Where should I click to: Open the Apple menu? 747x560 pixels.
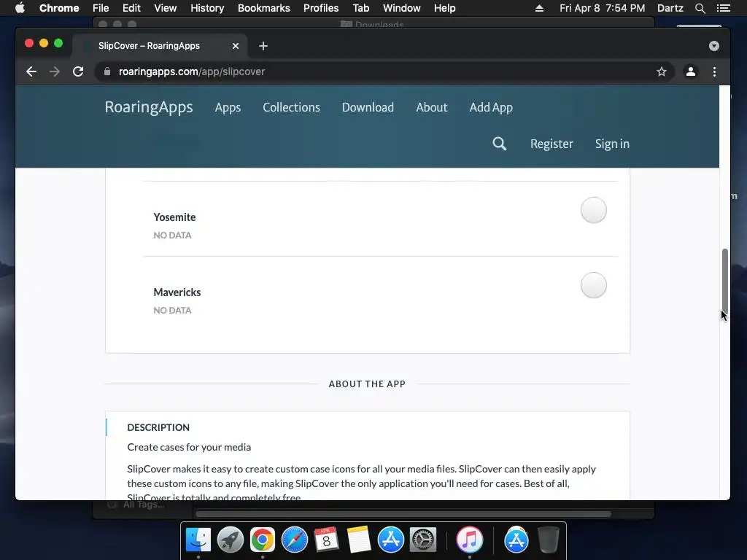20,8
